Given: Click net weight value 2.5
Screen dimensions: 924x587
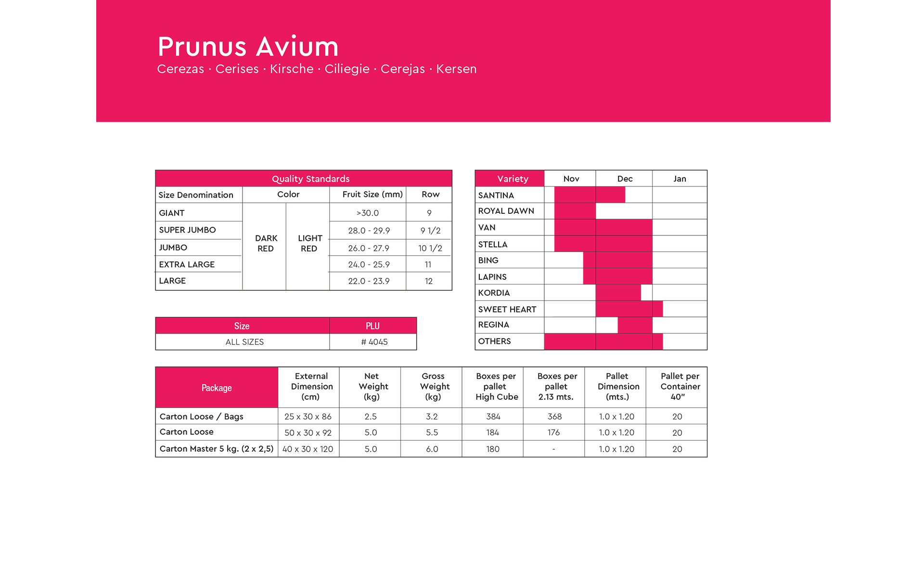Looking at the screenshot, I should tap(371, 417).
